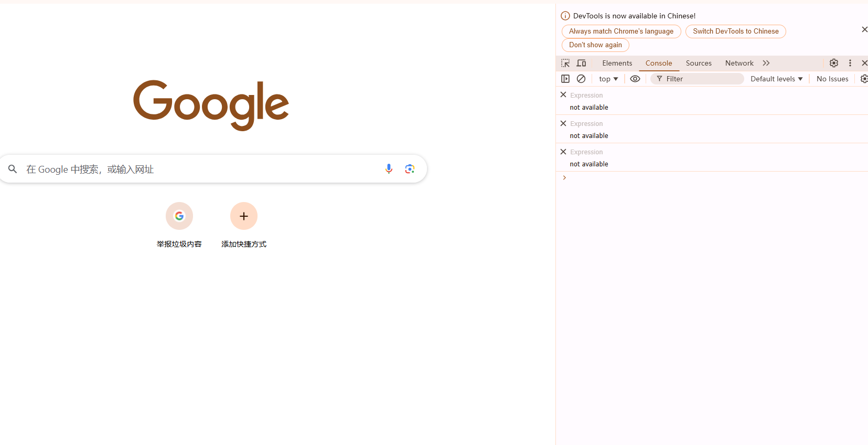
Task: Switch to the Elements tab
Action: tap(617, 63)
